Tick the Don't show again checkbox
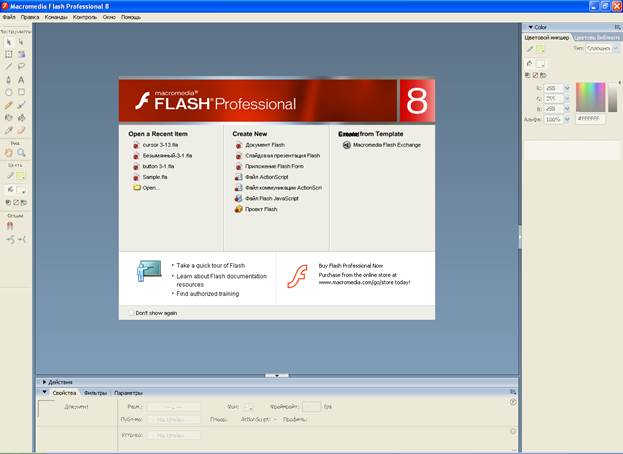623x454 pixels. click(x=131, y=313)
